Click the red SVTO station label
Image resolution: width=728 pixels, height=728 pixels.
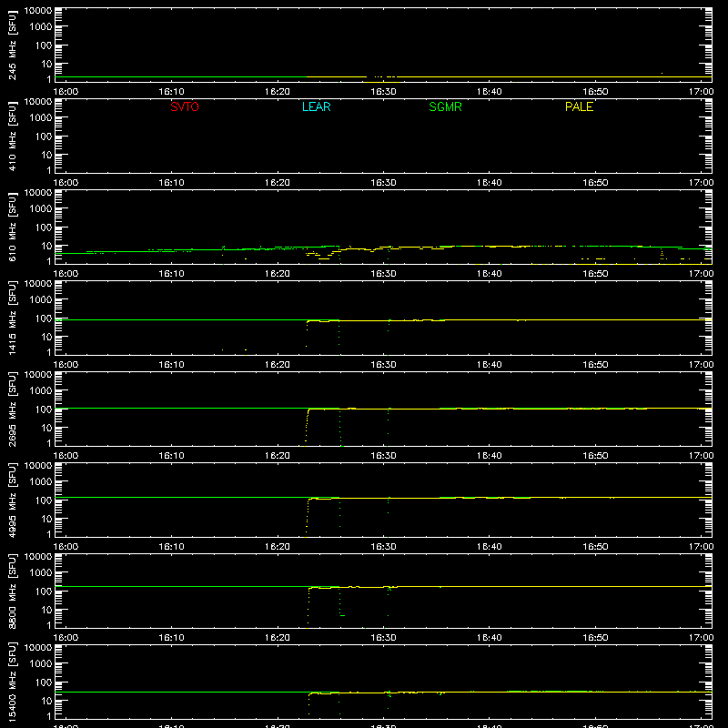point(185,106)
